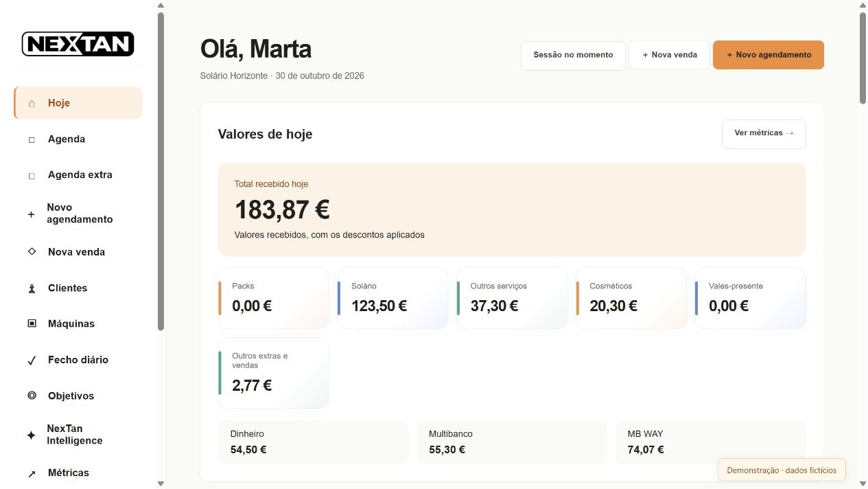Create appointment with orange Novo agendamento button
Viewport: 868px width, 489px height.
tap(769, 56)
